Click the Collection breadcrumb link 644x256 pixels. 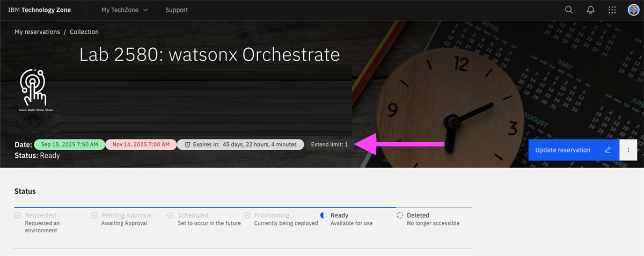pyautogui.click(x=84, y=32)
